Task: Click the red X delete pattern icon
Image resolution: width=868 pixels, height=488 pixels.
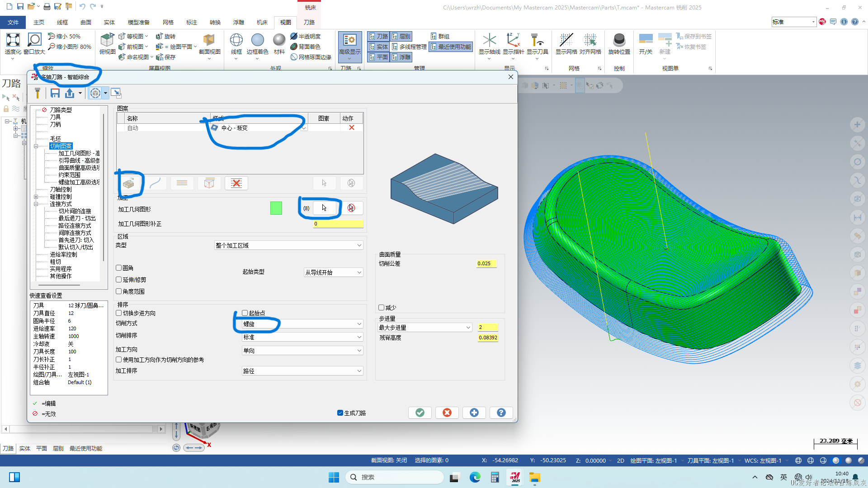Action: pyautogui.click(x=236, y=183)
